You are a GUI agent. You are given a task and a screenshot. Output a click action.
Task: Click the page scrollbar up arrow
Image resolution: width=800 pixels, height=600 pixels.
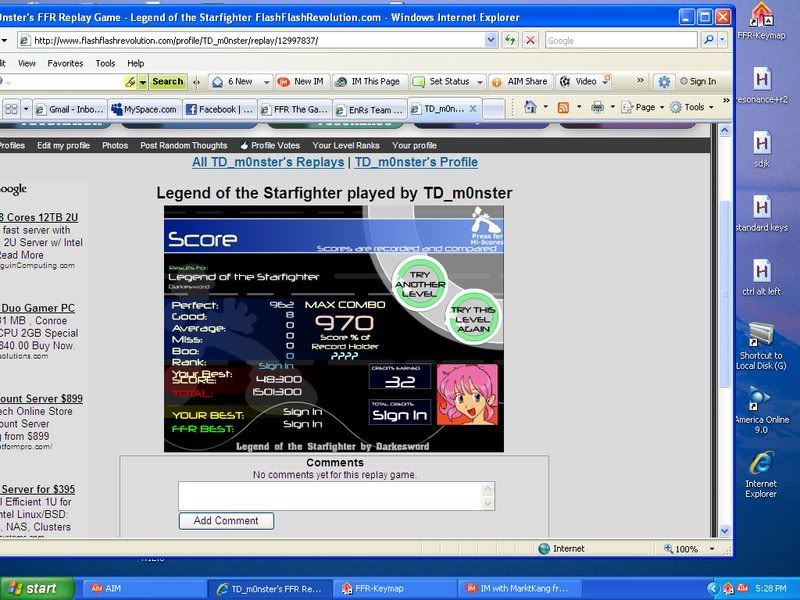pyautogui.click(x=724, y=131)
